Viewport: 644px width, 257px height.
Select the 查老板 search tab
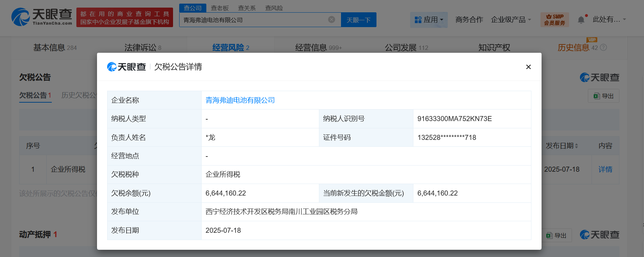pyautogui.click(x=220, y=8)
